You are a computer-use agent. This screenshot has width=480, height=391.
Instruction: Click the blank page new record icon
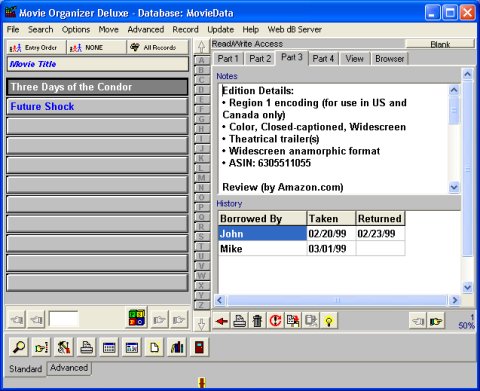(x=154, y=347)
